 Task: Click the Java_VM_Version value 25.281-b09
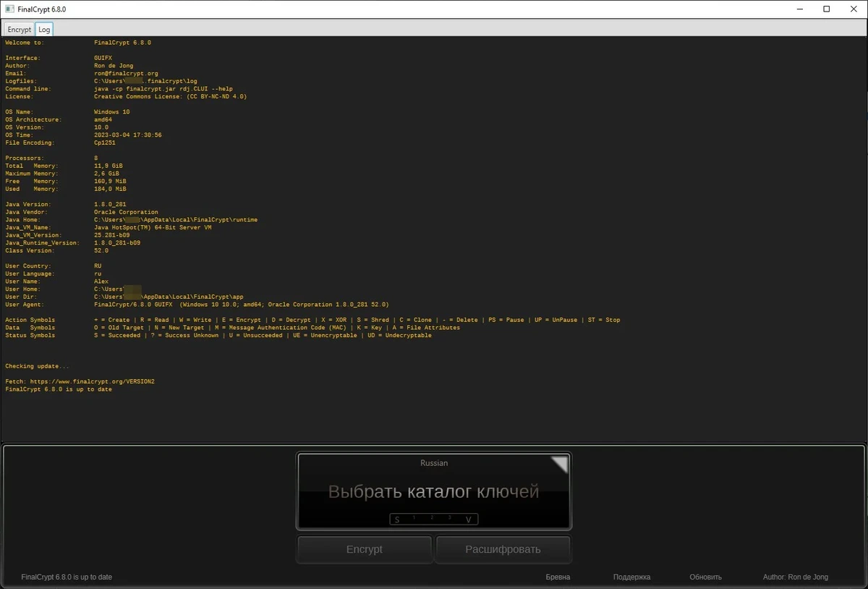point(112,236)
